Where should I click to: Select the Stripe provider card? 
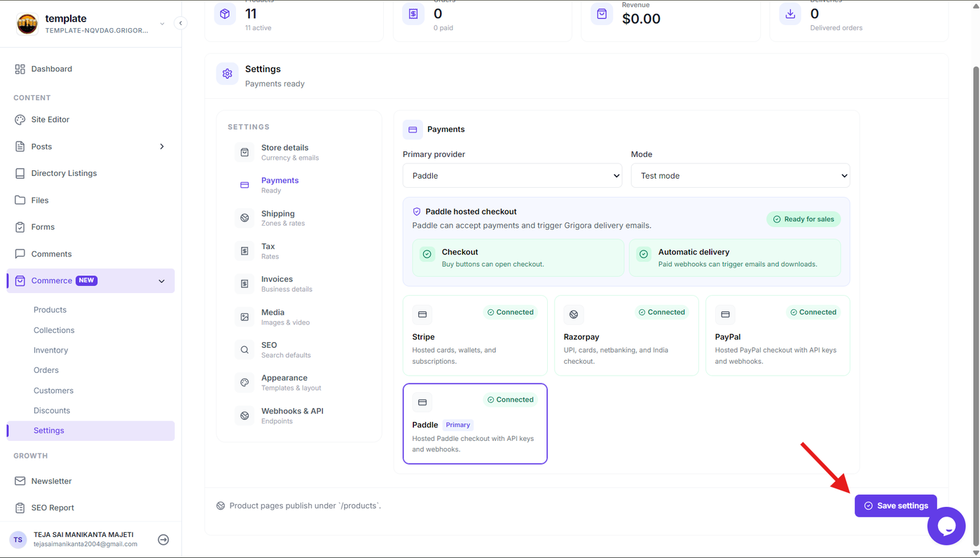475,336
